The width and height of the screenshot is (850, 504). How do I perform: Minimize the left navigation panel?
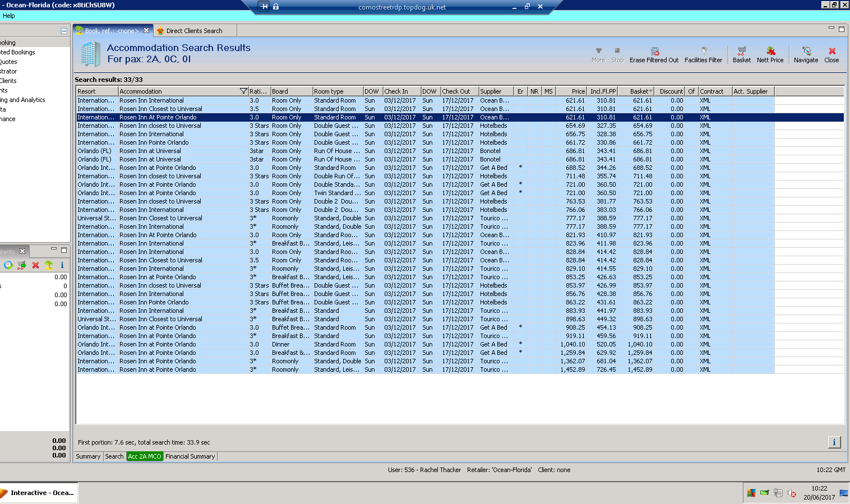click(x=64, y=31)
